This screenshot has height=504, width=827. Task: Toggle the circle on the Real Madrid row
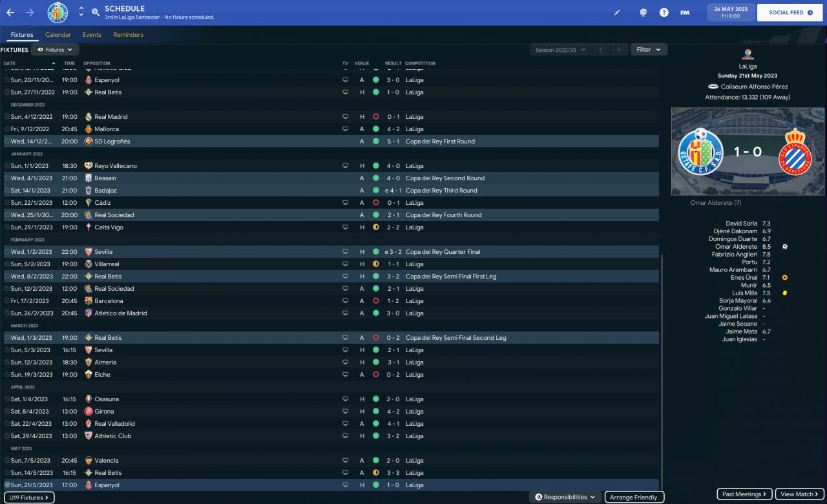(x=7, y=117)
